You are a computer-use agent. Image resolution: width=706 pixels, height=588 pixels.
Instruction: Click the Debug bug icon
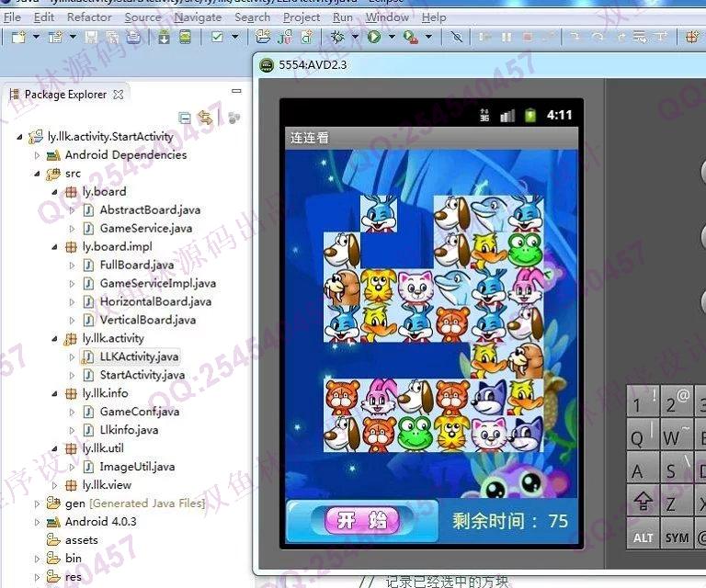tap(337, 37)
